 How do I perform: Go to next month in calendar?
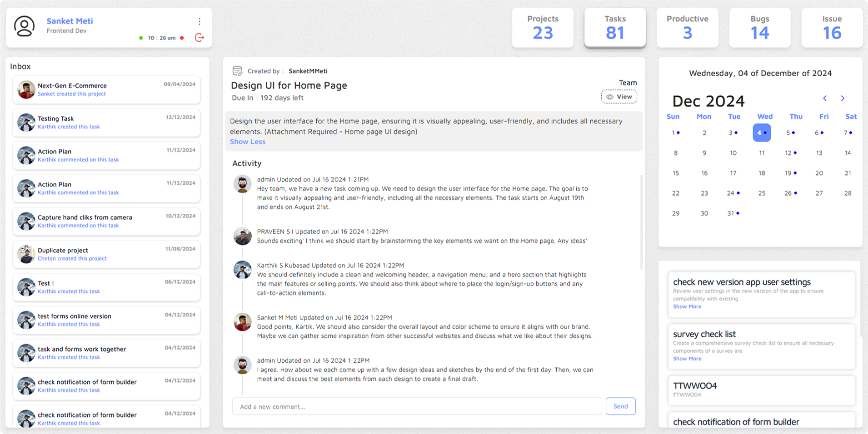coord(843,99)
